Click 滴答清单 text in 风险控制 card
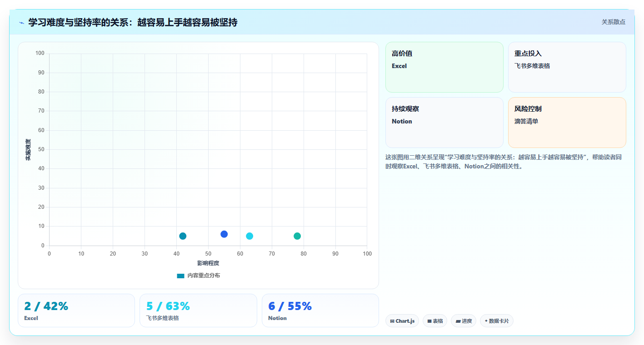644x345 pixels. 526,121
